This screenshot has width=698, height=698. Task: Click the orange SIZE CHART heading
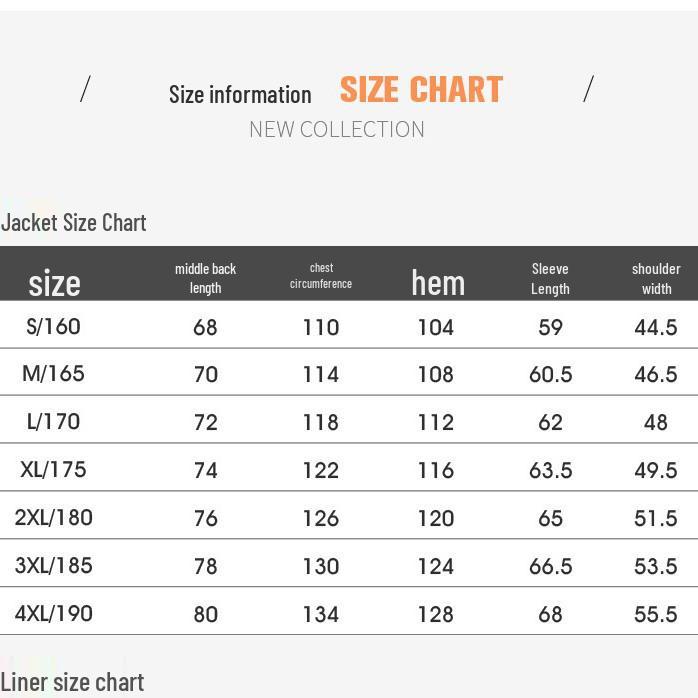click(421, 90)
